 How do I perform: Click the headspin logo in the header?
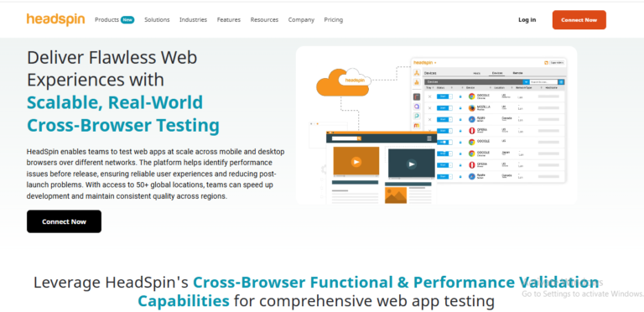(56, 19)
